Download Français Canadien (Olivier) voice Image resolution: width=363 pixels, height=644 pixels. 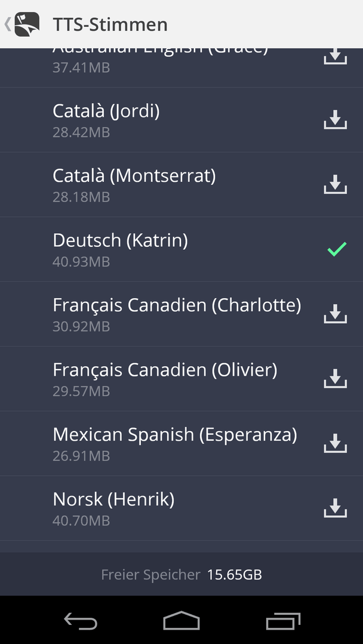tap(336, 379)
